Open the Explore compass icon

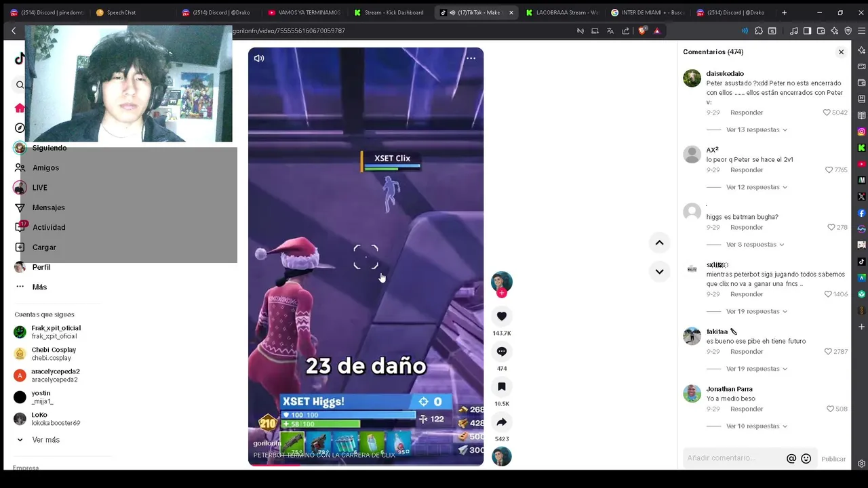coord(20,128)
